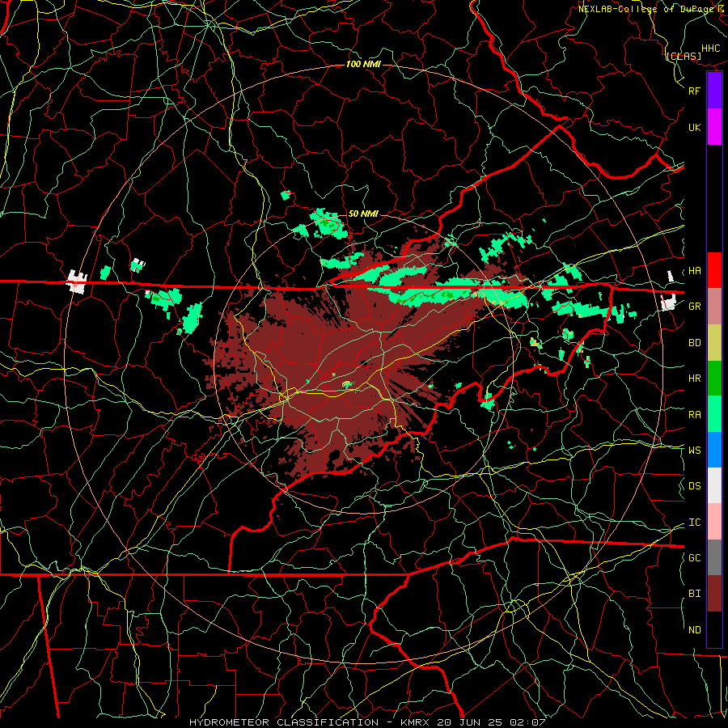Viewport: 728px width, 728px height.
Task: Click the BI brown legend swatch
Action: 714,594
